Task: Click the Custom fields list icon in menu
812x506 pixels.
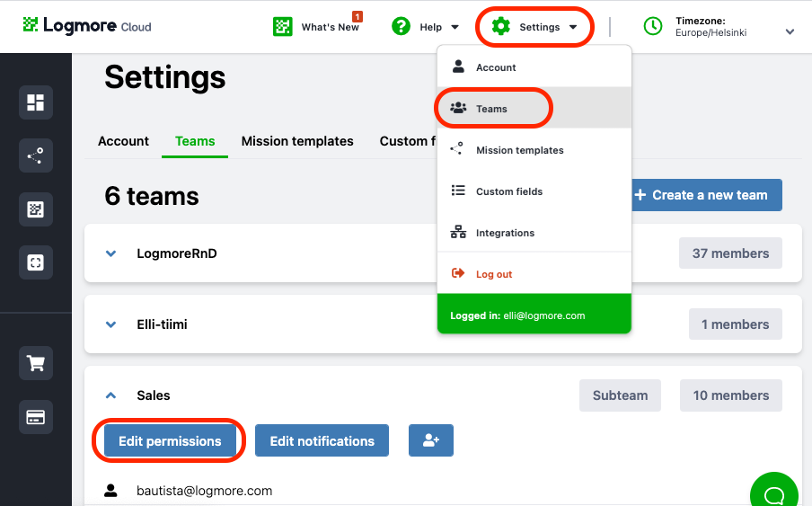Action: [458, 190]
